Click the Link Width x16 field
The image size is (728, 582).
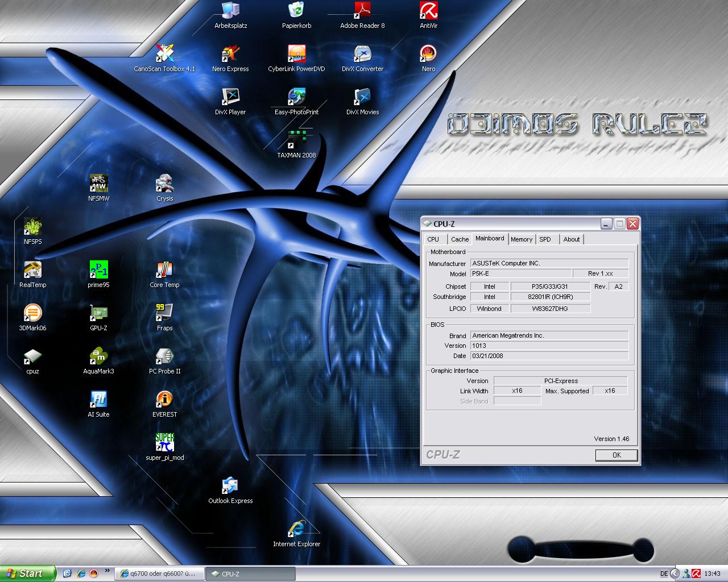click(517, 390)
